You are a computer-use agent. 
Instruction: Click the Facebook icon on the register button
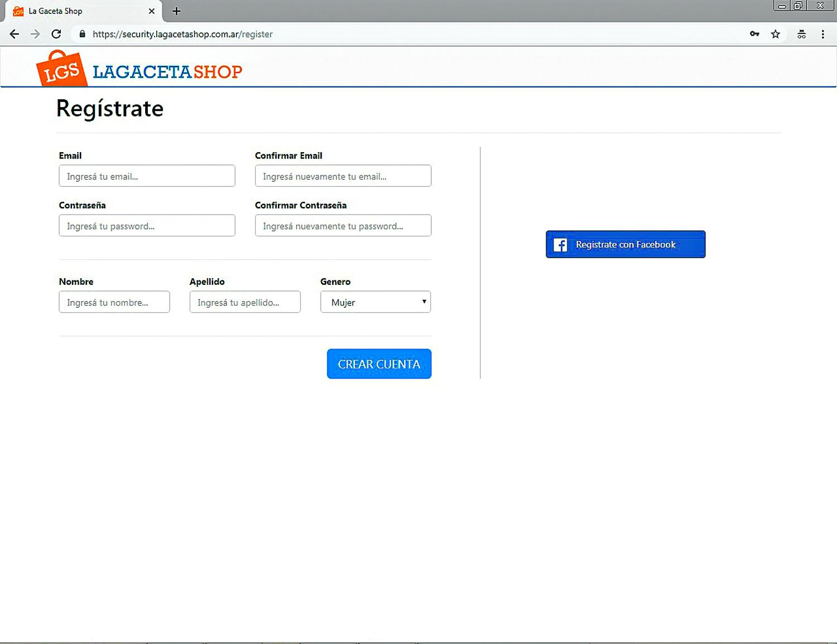[560, 244]
